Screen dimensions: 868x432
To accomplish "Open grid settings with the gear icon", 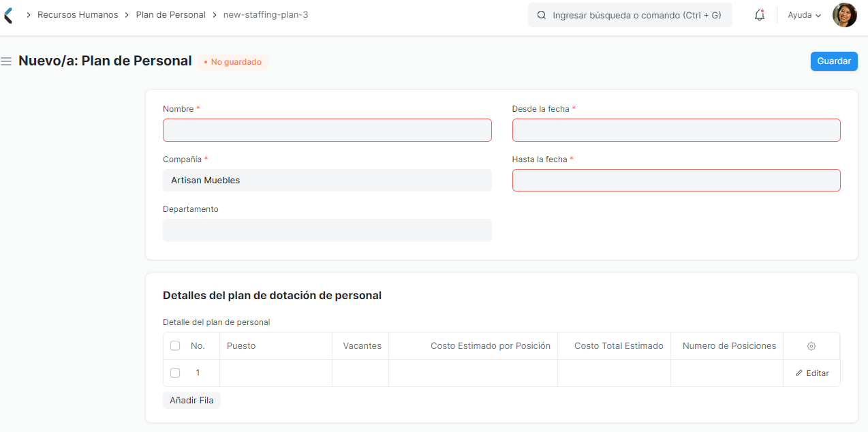I will pos(811,345).
